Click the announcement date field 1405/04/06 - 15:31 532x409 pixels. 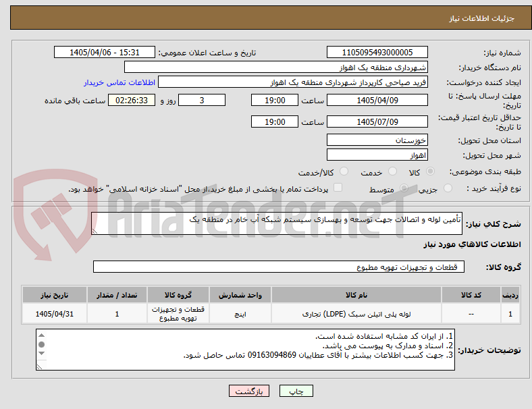105,52
